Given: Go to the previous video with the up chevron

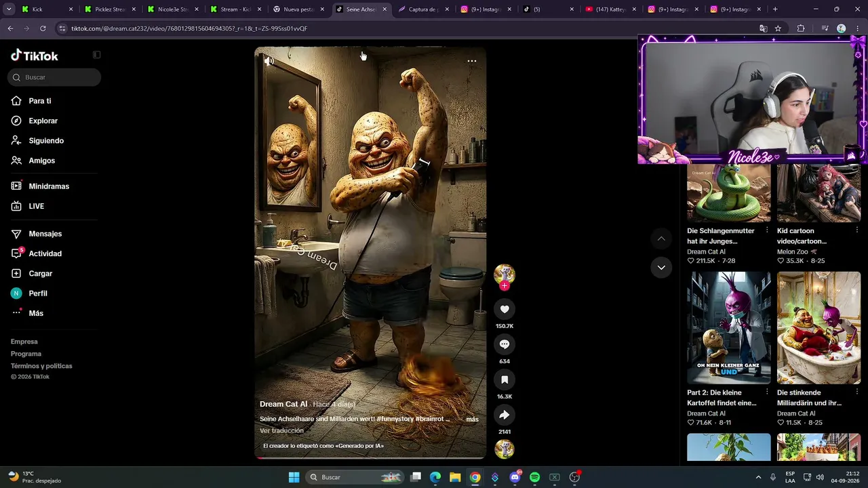Looking at the screenshot, I should (x=661, y=239).
